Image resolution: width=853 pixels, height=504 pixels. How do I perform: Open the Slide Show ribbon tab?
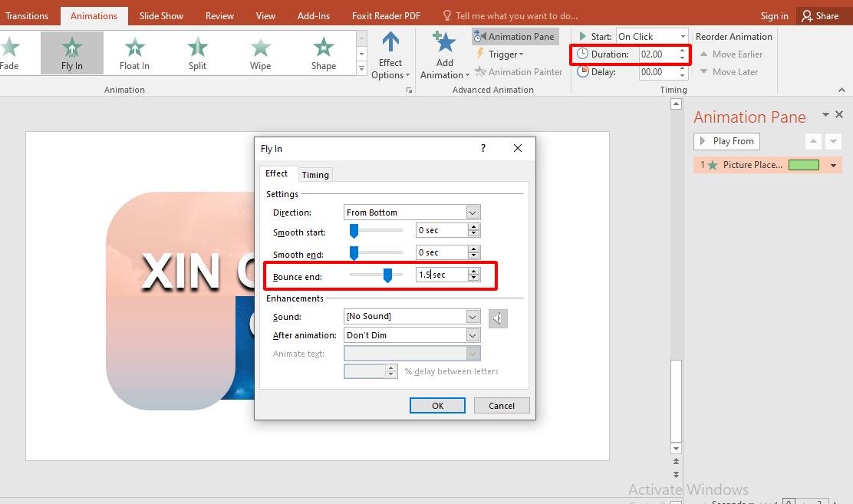(161, 15)
